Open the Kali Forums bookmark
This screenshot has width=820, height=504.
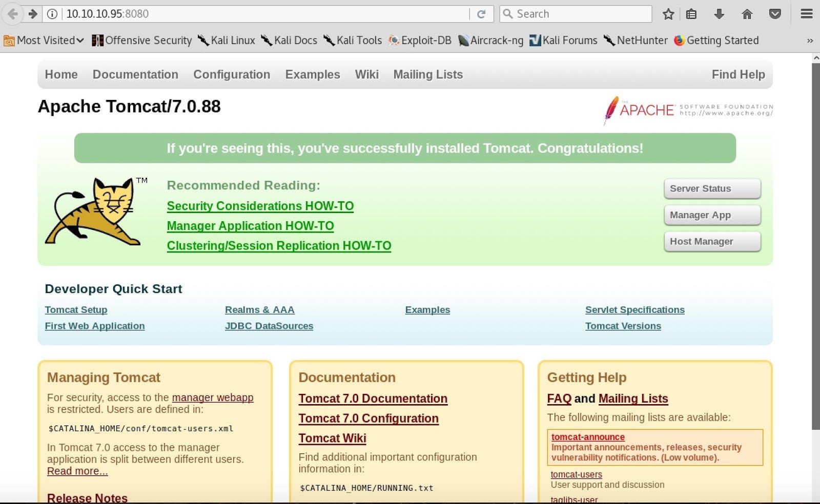point(563,40)
